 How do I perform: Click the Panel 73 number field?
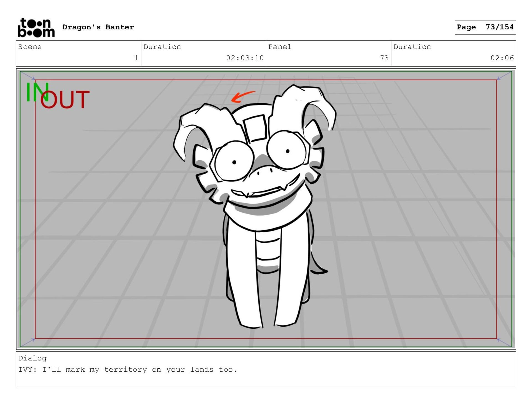384,58
